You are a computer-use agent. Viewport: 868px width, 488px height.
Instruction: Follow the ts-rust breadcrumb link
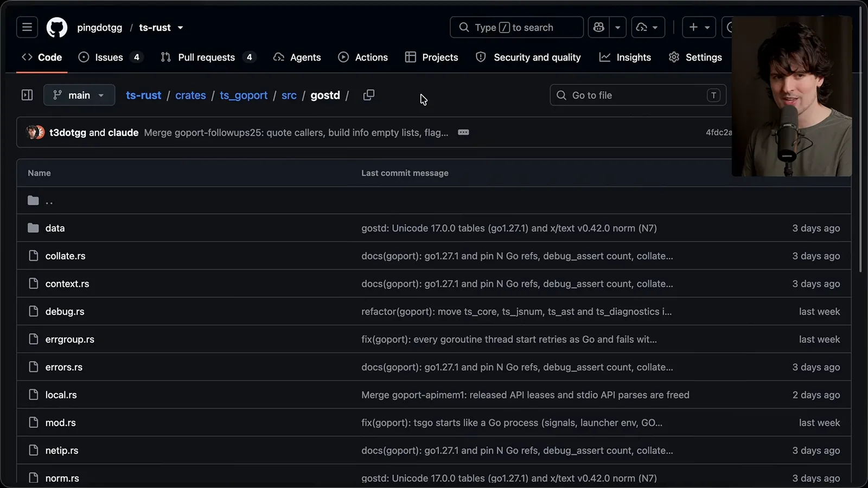tap(144, 95)
